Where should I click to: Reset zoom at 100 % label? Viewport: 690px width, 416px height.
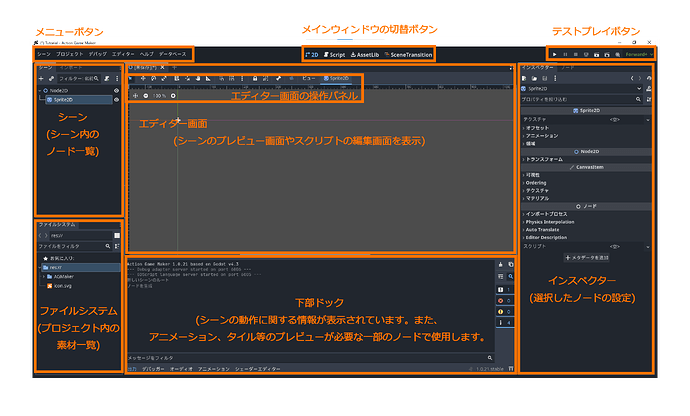tap(159, 96)
